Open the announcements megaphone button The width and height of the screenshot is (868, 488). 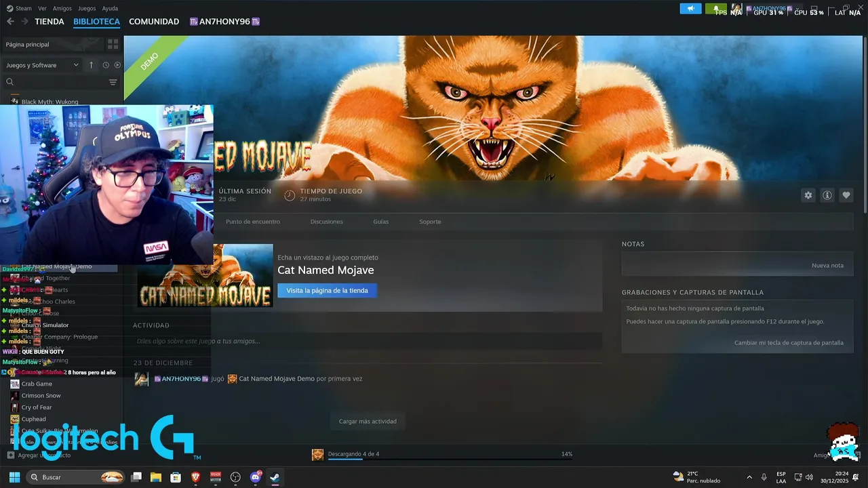pyautogui.click(x=691, y=9)
